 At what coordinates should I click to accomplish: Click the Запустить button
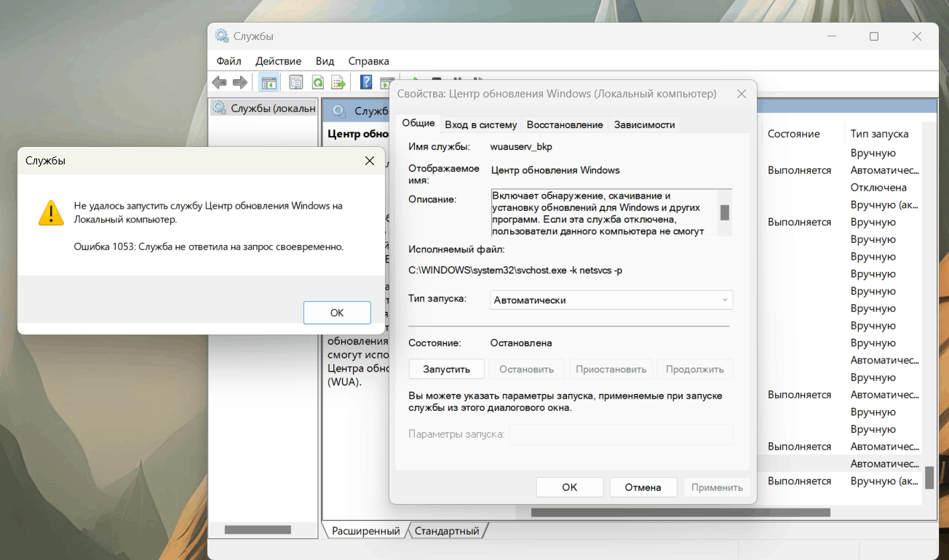point(447,369)
